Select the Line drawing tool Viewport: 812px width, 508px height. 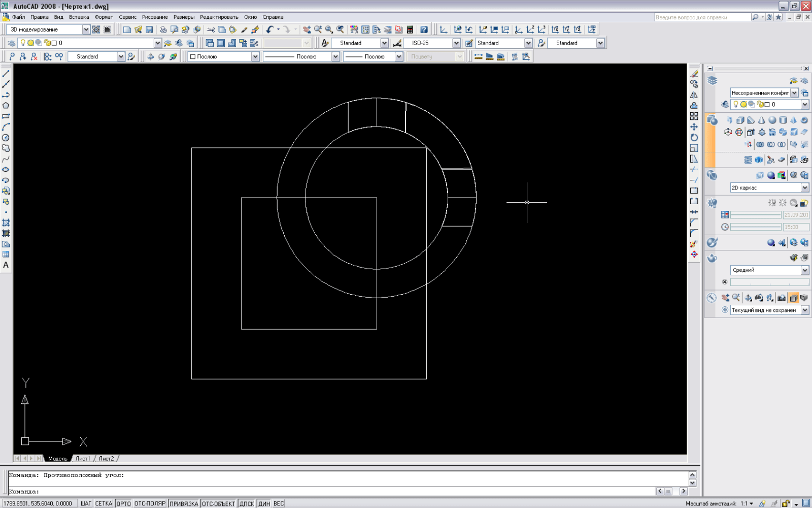6,74
